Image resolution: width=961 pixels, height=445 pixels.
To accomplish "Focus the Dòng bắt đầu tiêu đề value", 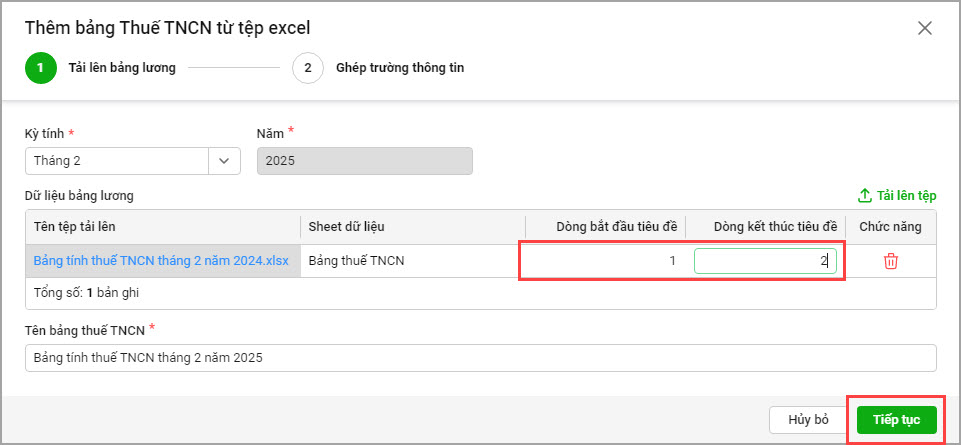I will 603,261.
